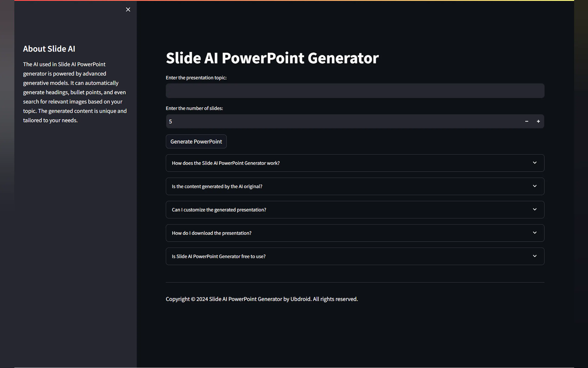Close the About Slide AI sidebar

coord(128,10)
